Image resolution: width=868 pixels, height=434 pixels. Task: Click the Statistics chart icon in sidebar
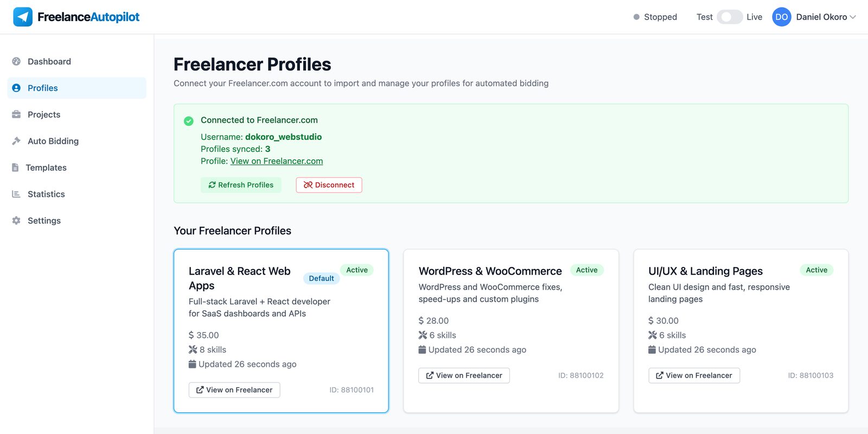click(16, 194)
